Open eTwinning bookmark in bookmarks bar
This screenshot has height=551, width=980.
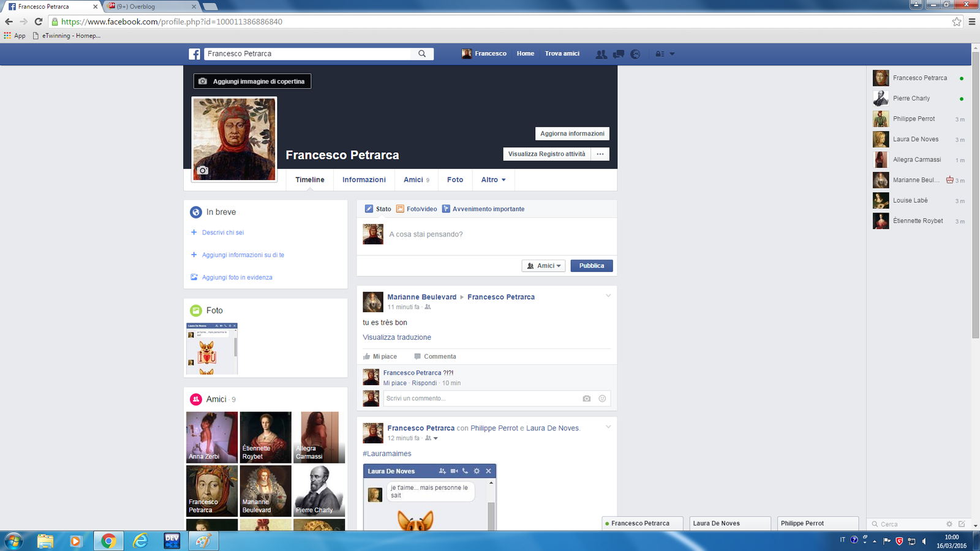coord(67,36)
